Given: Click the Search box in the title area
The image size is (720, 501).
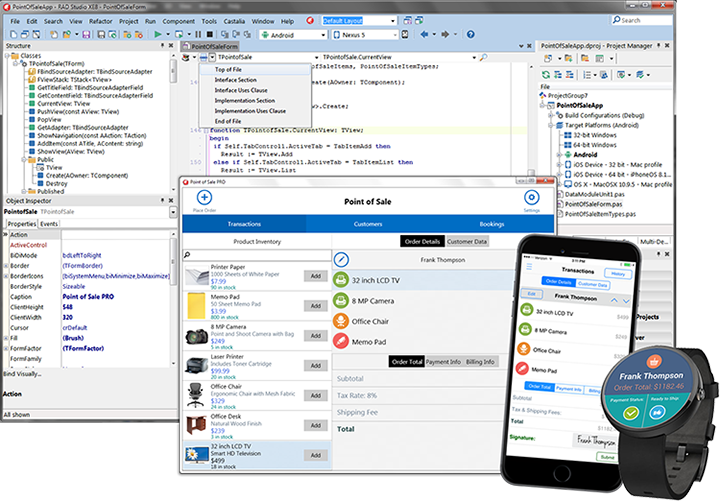Looking at the screenshot, I should [641, 20].
